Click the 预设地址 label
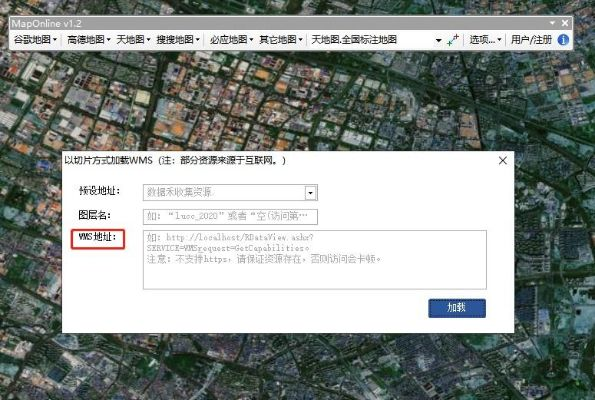 point(99,191)
